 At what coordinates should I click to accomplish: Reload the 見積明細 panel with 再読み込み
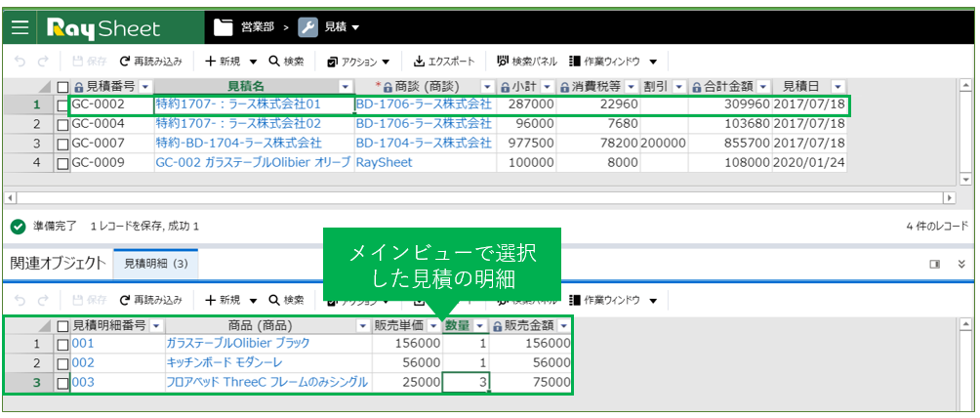click(x=151, y=301)
